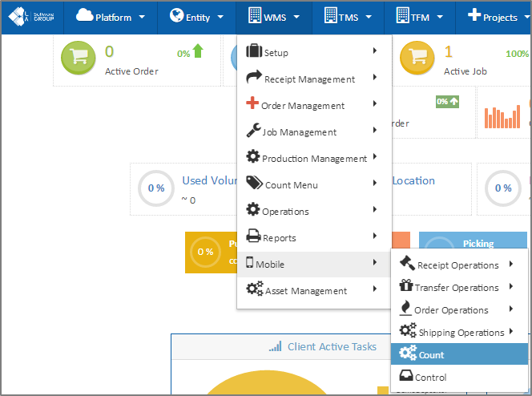Expand the Receipt Operations submenu arrow

pos(511,264)
